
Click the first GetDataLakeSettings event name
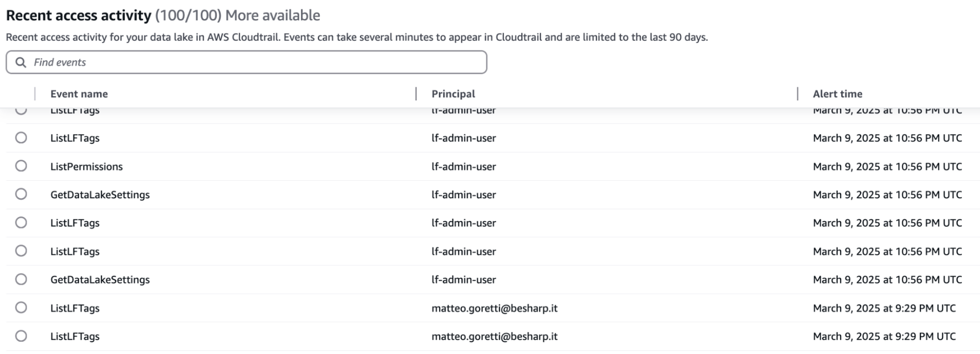point(100,195)
